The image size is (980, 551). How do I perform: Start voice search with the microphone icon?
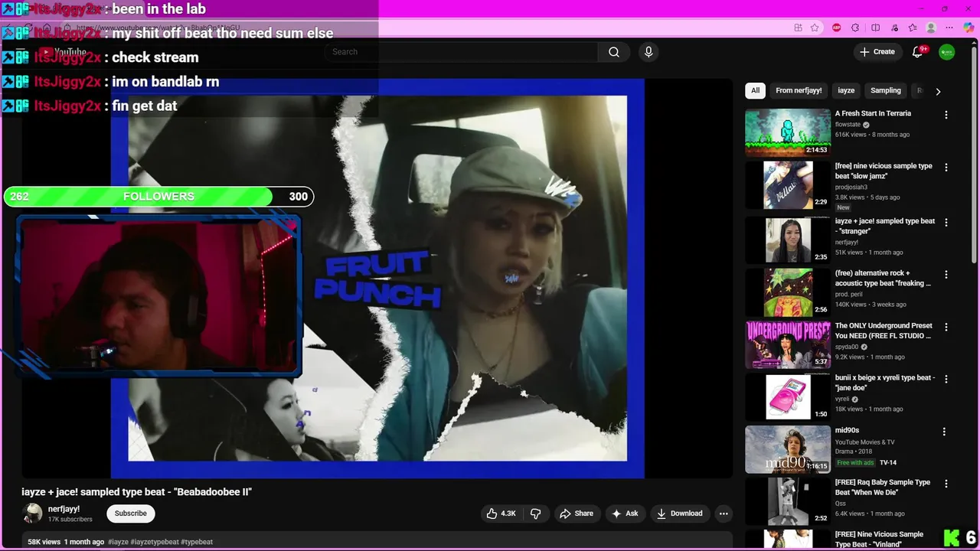point(648,52)
